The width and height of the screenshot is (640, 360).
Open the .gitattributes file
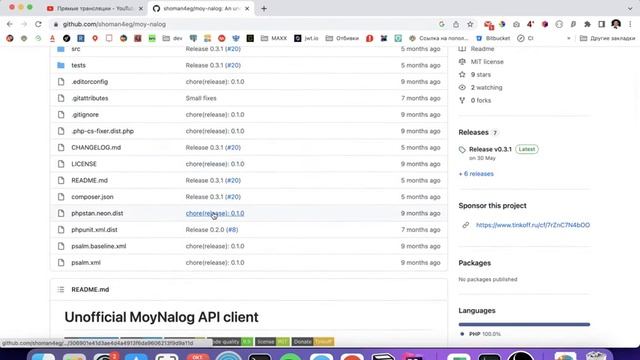coord(89,98)
